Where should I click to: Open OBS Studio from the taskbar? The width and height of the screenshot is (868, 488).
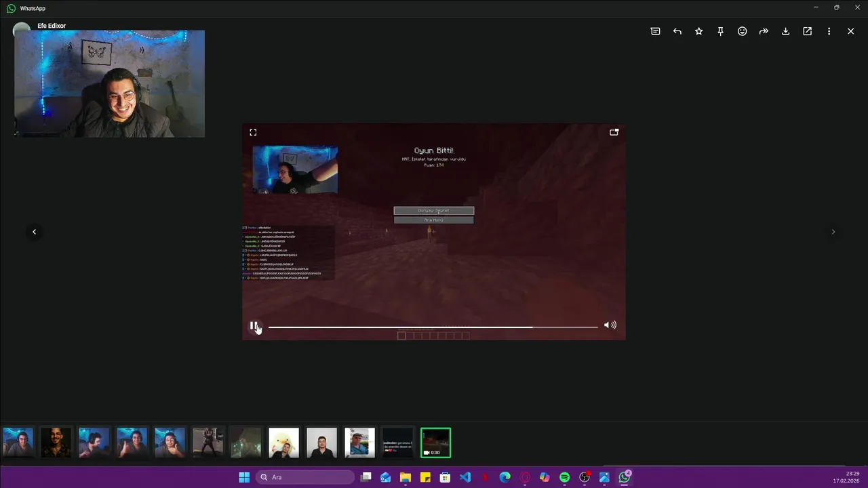tap(585, 477)
